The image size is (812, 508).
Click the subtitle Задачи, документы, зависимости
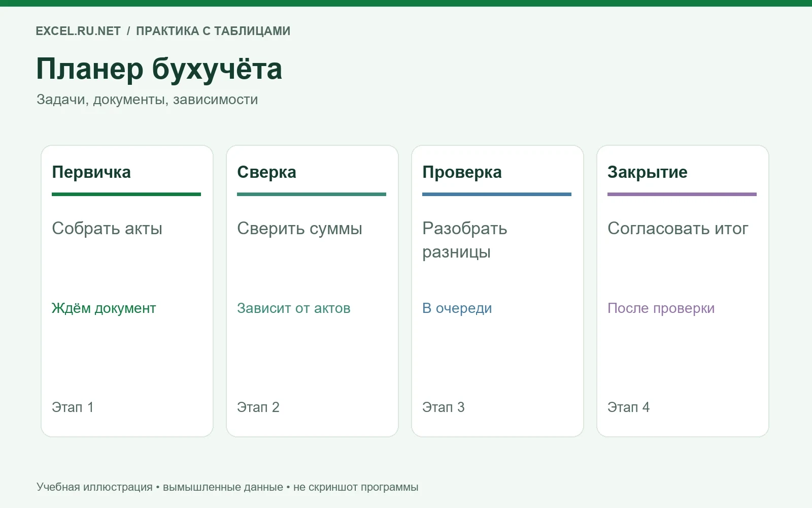point(147,100)
